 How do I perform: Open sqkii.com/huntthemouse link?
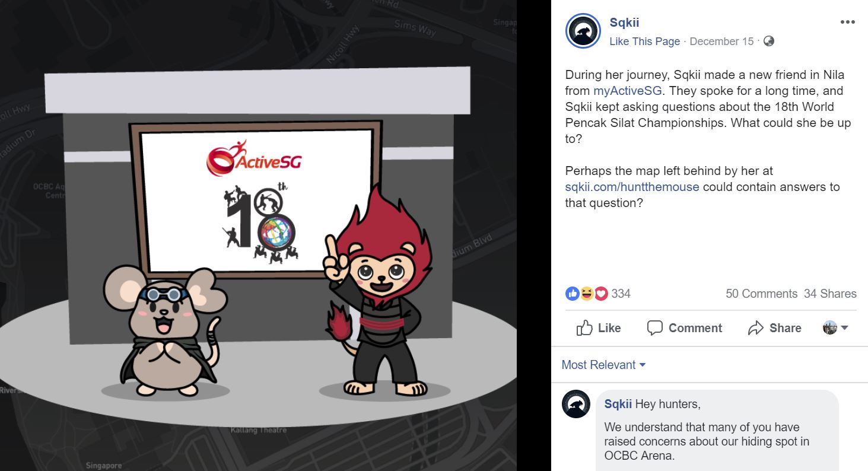click(x=632, y=187)
